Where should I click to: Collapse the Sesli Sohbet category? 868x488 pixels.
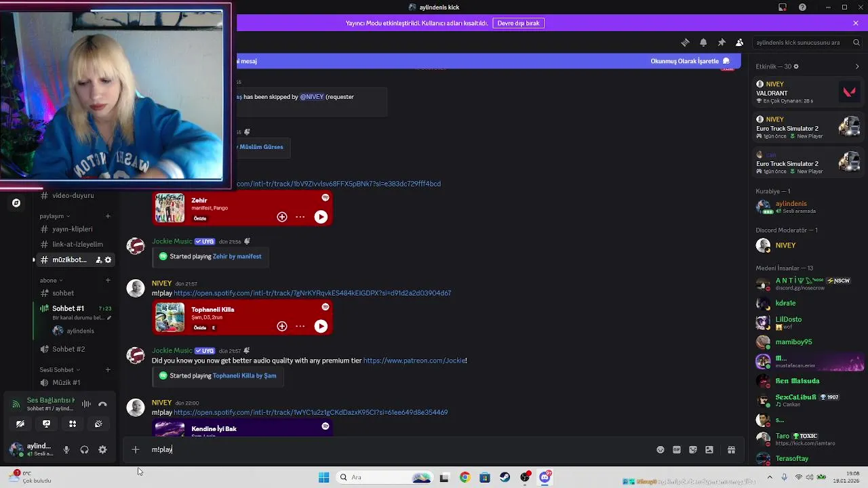[60, 370]
